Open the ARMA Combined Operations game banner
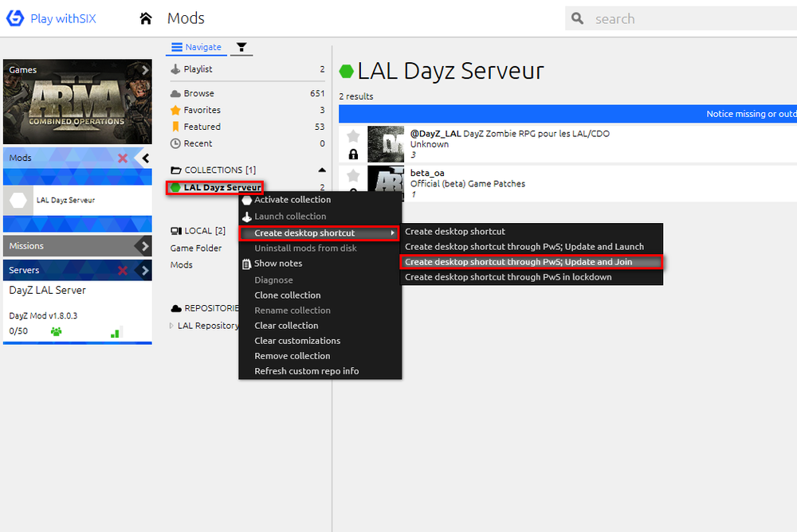The image size is (797, 532). tap(77, 102)
